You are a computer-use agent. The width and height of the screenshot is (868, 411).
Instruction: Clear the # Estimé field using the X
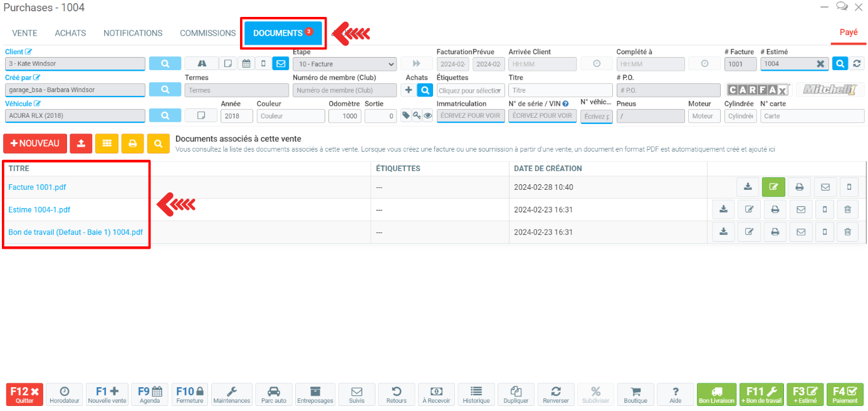coord(820,64)
